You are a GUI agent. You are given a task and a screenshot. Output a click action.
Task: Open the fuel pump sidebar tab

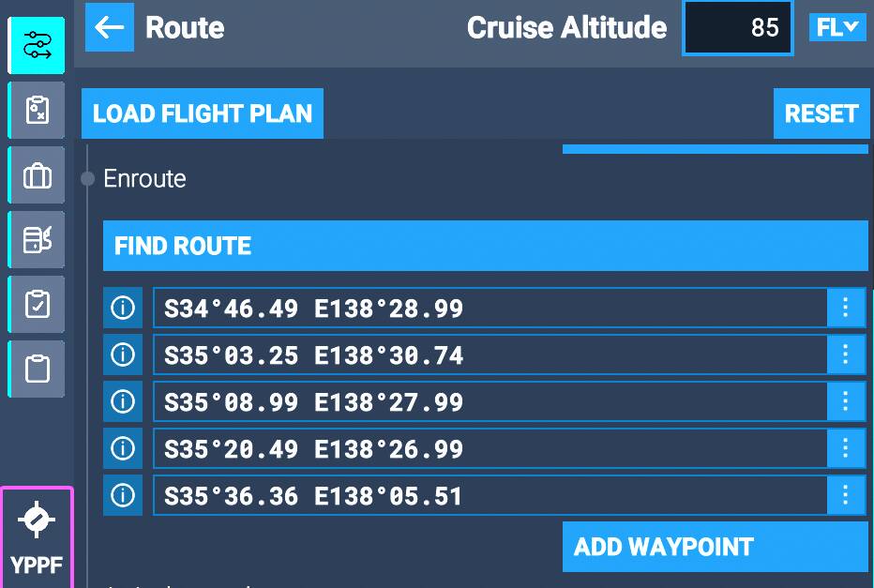[38, 240]
